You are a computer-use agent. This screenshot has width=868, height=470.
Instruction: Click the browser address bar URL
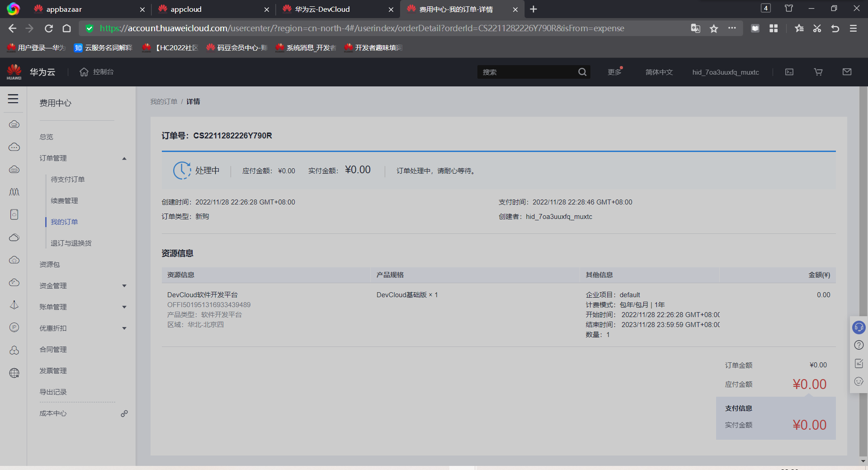pos(362,28)
